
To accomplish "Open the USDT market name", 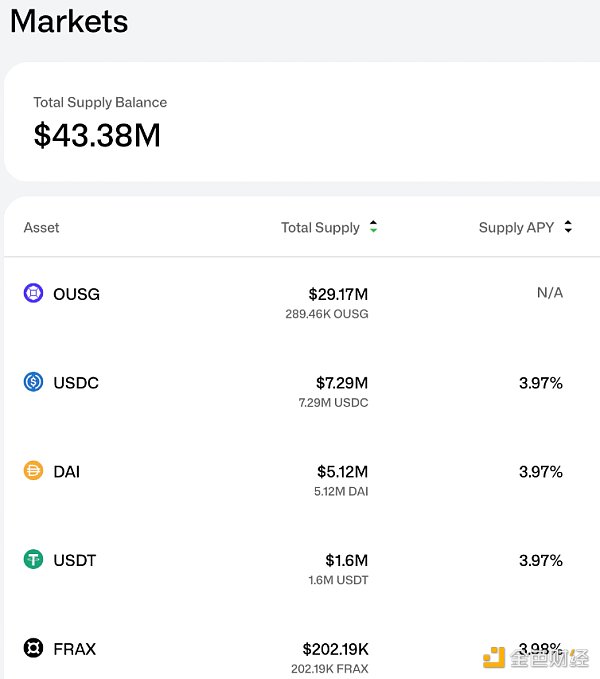I will pos(75,561).
